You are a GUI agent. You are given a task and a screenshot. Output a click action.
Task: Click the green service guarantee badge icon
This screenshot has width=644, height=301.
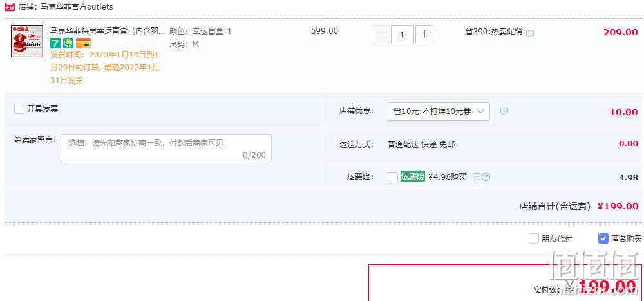[68, 43]
